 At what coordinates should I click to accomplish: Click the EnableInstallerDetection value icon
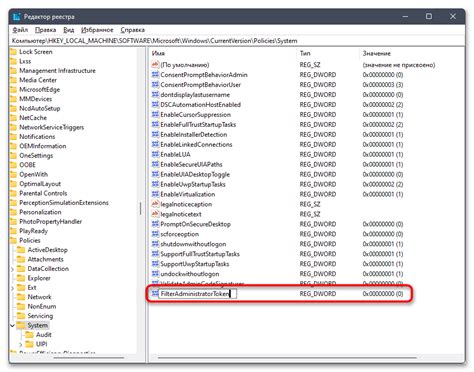(155, 134)
